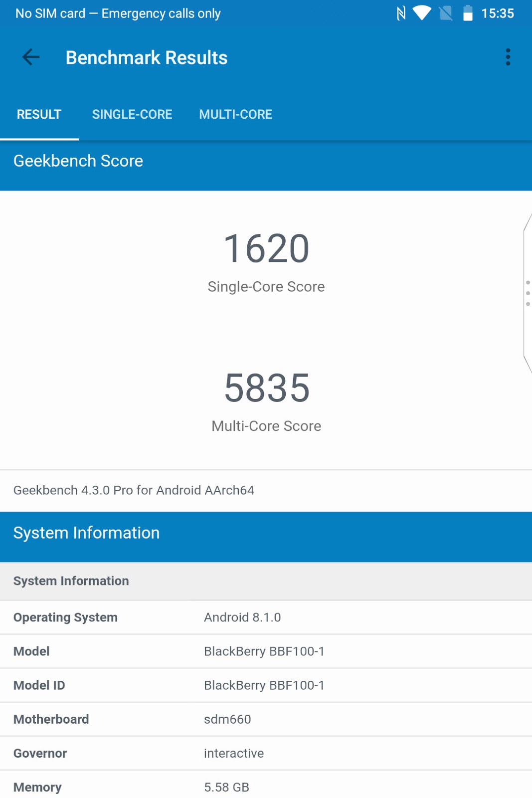Tap the Memory row label
The width and height of the screenshot is (532, 798).
37,787
